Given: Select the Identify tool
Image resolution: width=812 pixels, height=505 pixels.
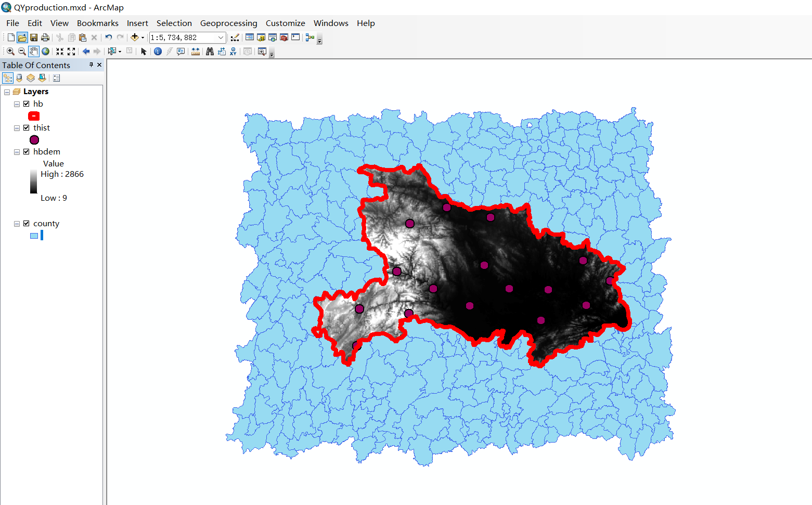Looking at the screenshot, I should [158, 51].
